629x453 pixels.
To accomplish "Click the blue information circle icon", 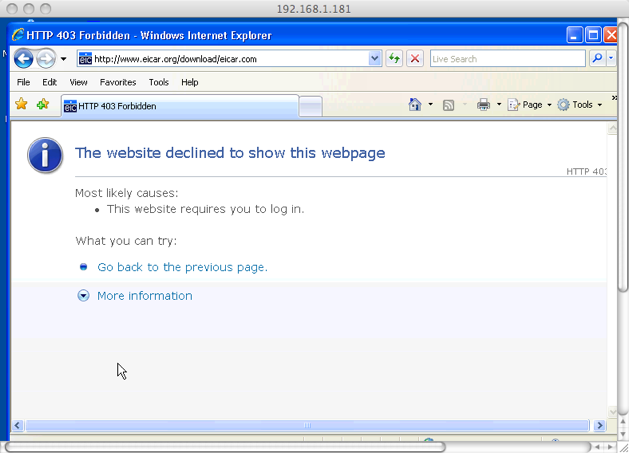I will (x=45, y=155).
